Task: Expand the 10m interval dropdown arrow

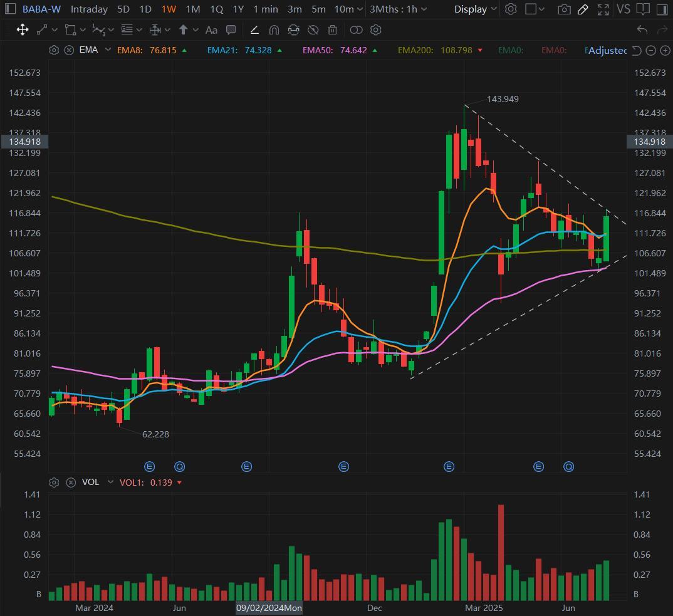Action: (360, 9)
